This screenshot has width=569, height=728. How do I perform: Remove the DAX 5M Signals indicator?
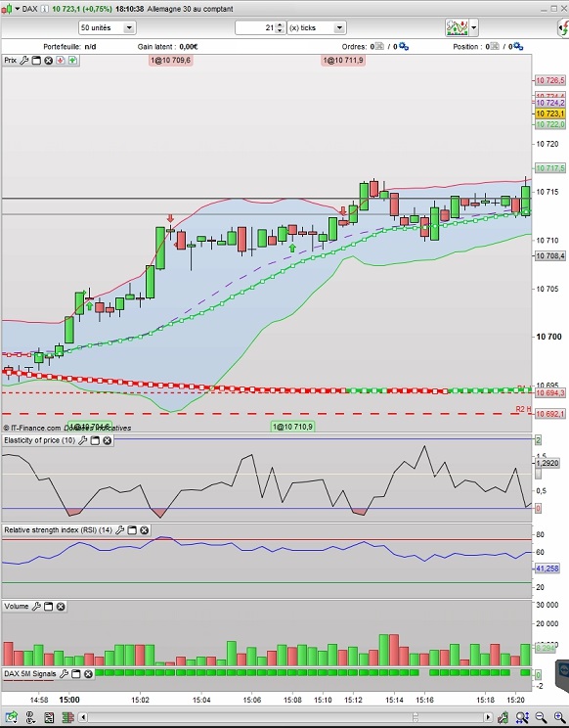[x=88, y=673]
